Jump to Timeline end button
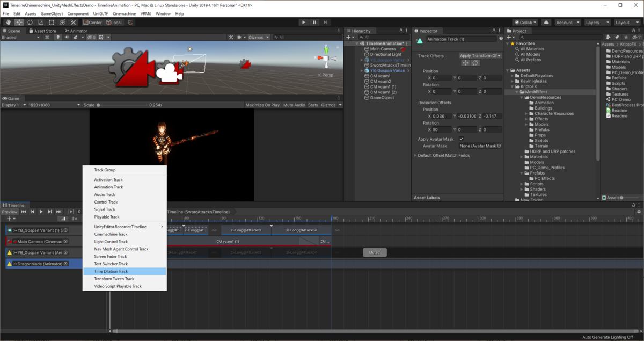The image size is (644, 341). [58, 212]
